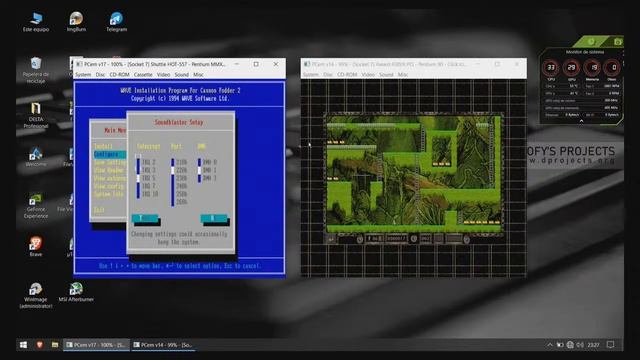Select port 210h option
This screenshot has height=360, width=640.
(x=182, y=162)
